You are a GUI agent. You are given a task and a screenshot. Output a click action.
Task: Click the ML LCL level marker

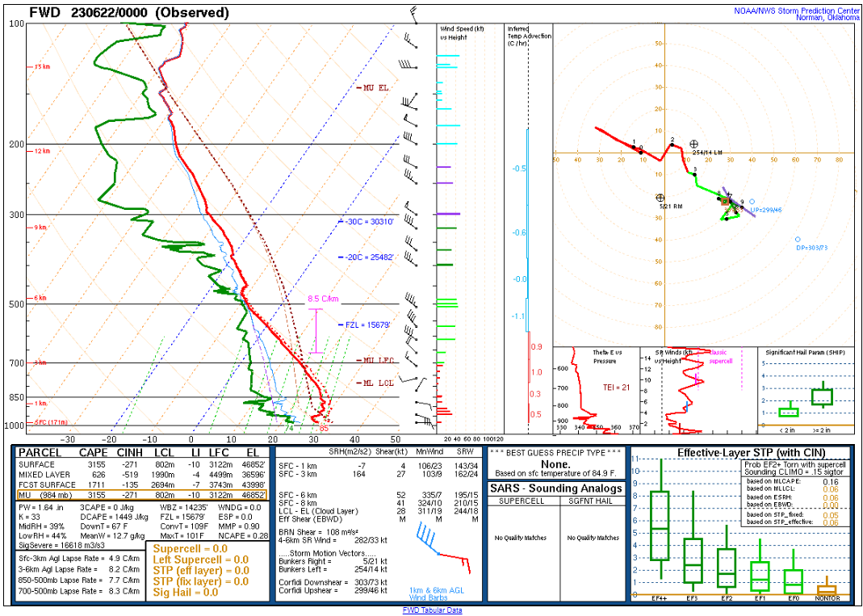[377, 383]
